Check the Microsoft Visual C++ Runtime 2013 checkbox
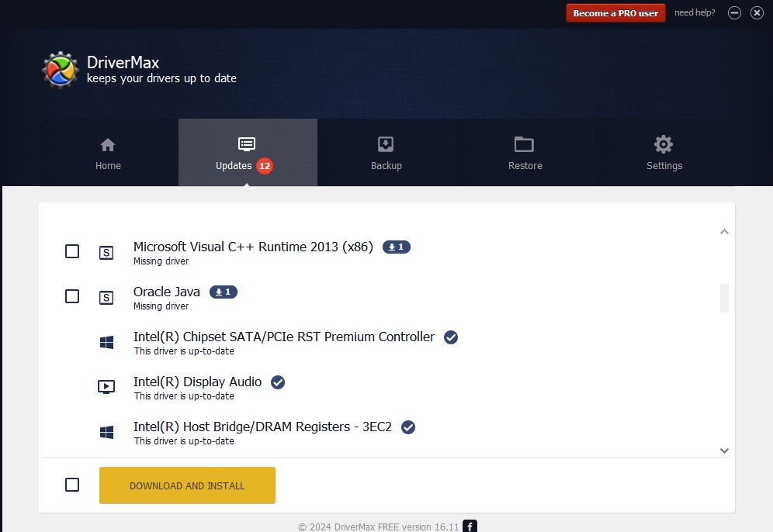The image size is (773, 532). point(72,251)
